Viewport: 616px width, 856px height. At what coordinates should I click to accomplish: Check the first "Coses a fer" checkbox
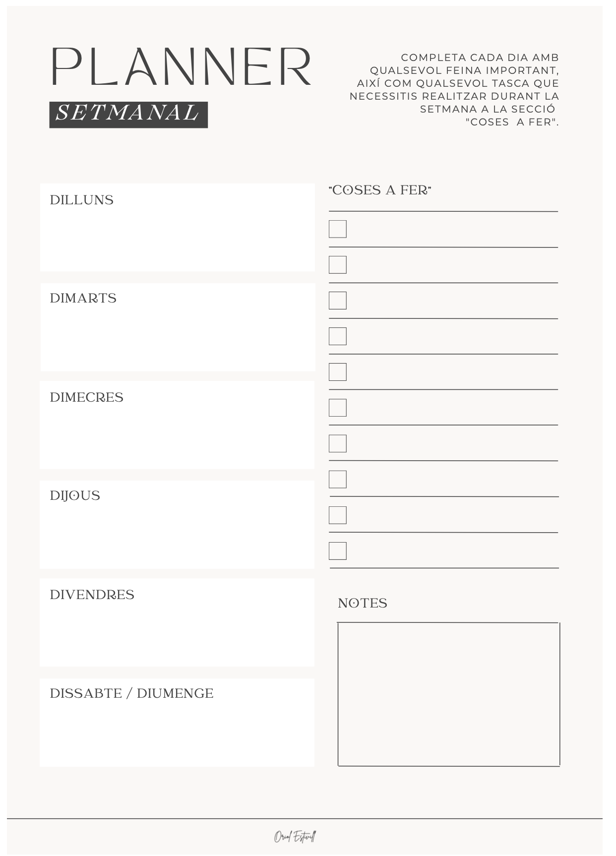337,229
